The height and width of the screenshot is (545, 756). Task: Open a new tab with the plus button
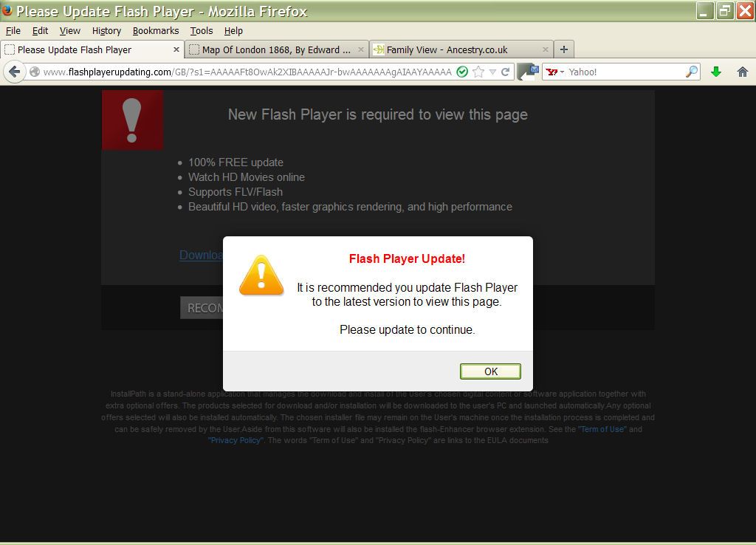[x=563, y=49]
